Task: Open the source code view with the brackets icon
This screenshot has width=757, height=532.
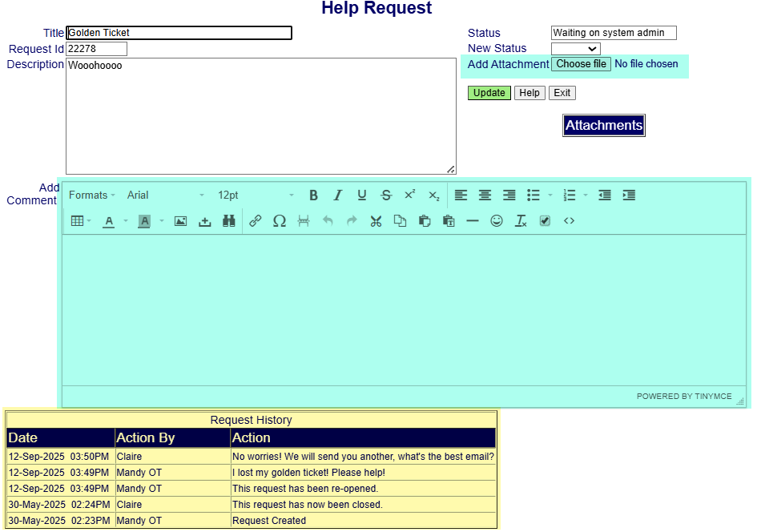Action: click(569, 220)
